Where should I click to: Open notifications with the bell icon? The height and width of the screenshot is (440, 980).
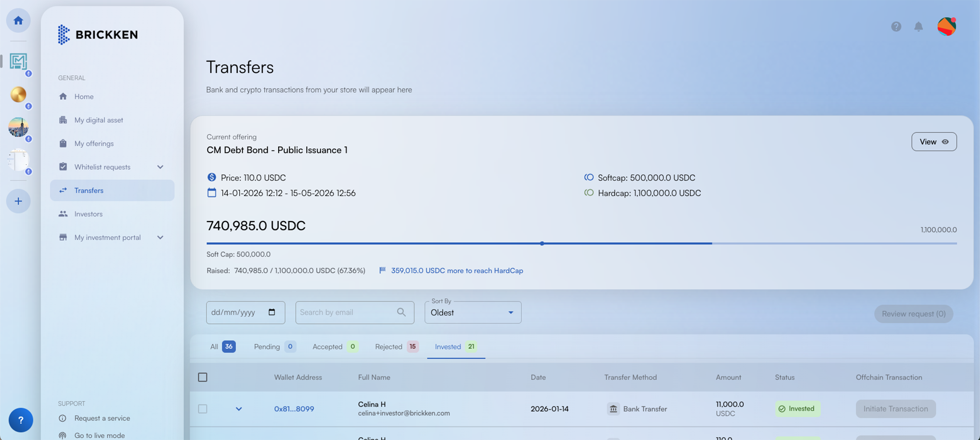point(918,27)
